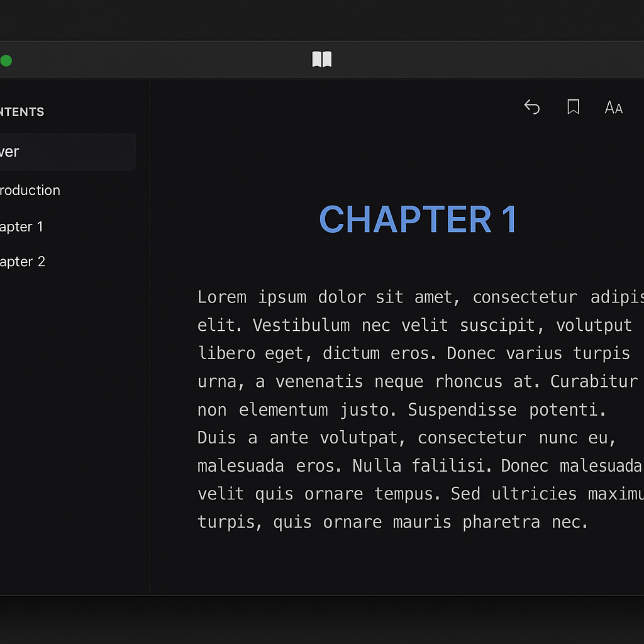644x644 pixels.
Task: Click the blue CHAPTER 1 heading
Action: pyautogui.click(x=418, y=219)
